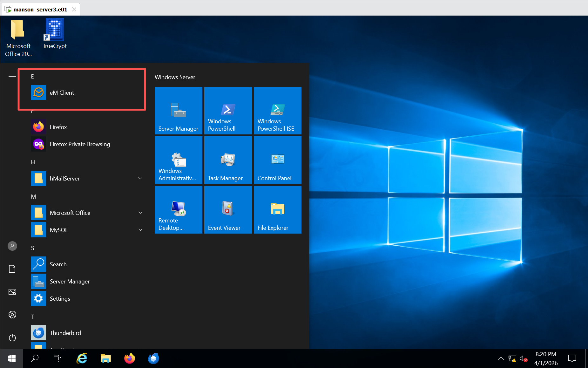Expand the MySQL folder group
The width and height of the screenshot is (588, 368).
click(x=140, y=230)
